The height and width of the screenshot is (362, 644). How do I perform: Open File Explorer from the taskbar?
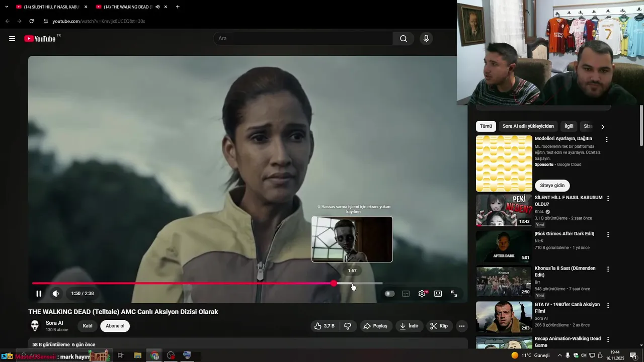click(x=138, y=355)
